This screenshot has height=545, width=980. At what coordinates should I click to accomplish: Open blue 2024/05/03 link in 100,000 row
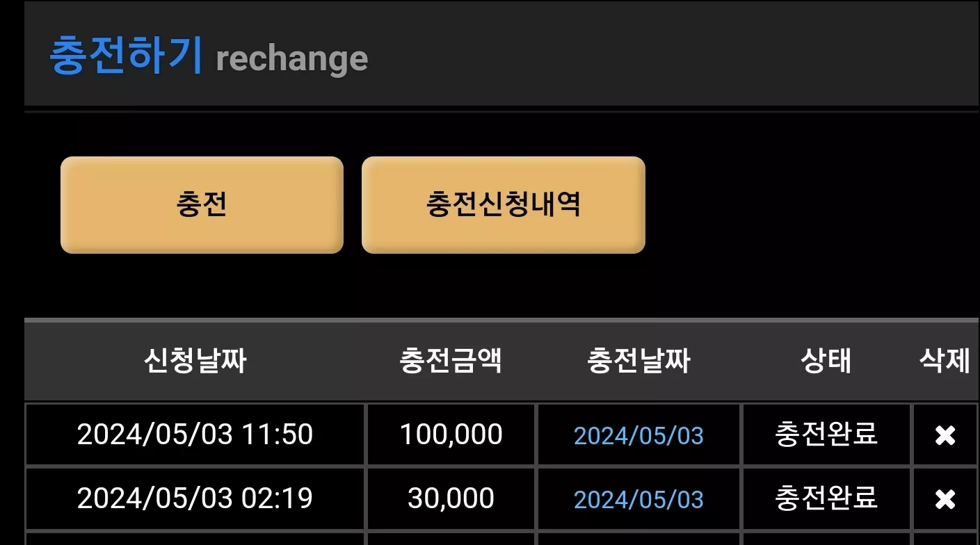(638, 436)
